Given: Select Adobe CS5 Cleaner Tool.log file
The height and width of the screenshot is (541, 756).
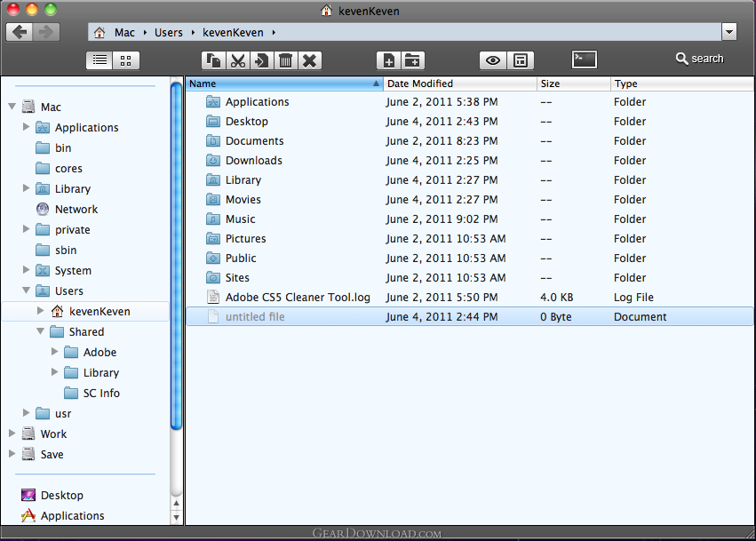Looking at the screenshot, I should 470,297.
